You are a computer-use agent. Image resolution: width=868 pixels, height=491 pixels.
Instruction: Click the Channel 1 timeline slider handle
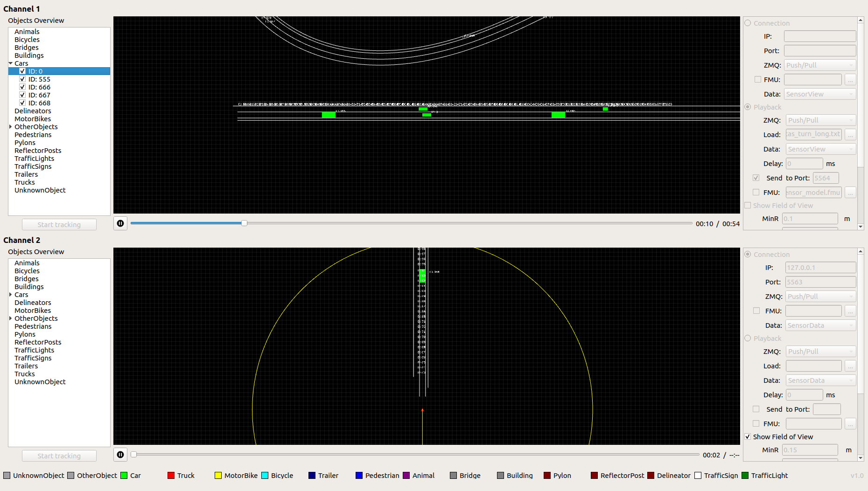pyautogui.click(x=244, y=223)
